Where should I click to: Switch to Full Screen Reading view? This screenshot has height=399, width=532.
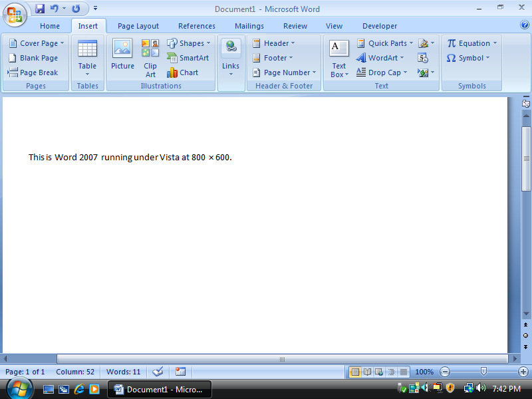(x=367, y=372)
